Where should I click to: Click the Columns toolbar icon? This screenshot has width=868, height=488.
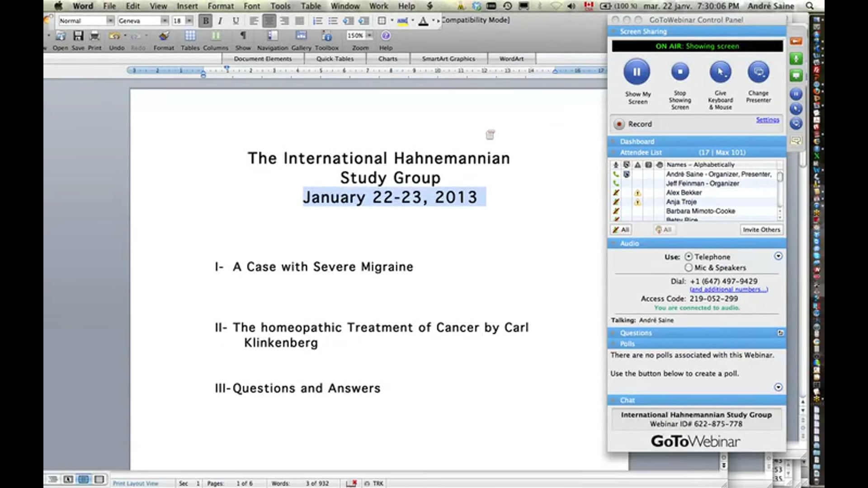(216, 36)
